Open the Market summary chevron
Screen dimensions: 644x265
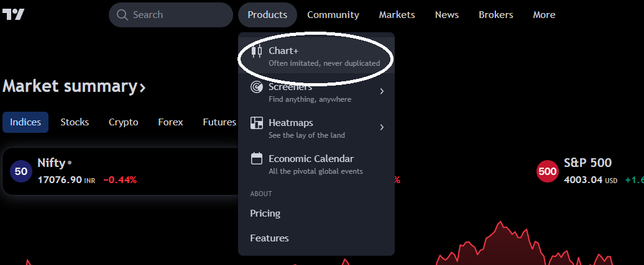(x=143, y=88)
